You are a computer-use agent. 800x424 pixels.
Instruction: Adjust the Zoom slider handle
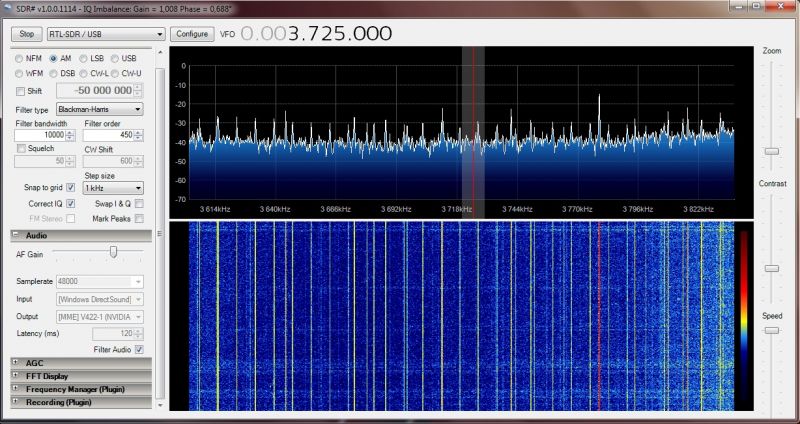[771, 152]
